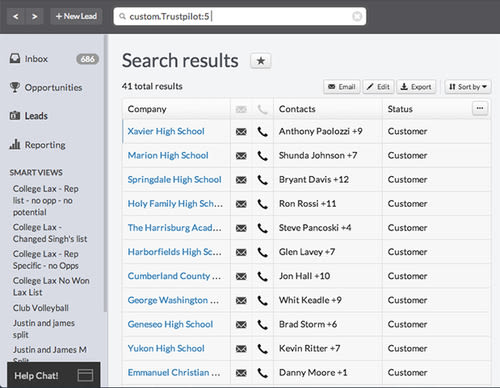Viewport: 500px width, 388px height.
Task: Click email icon for Xavier High School
Action: click(x=241, y=132)
